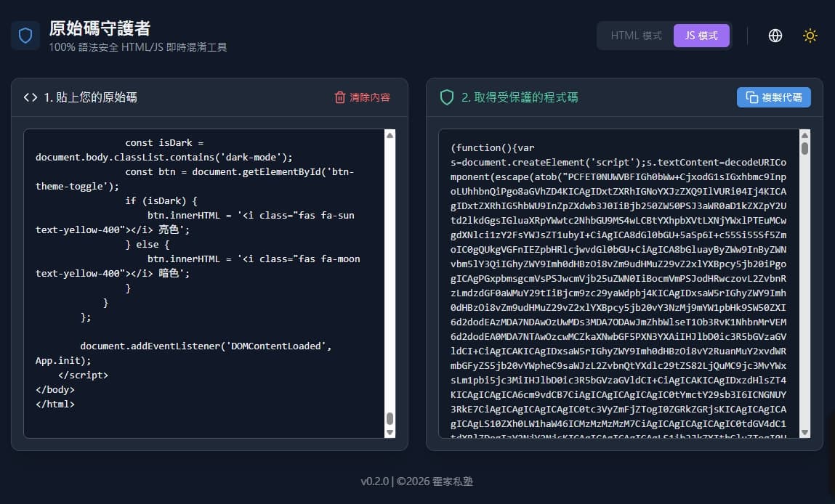Click the shield logo icon next to 原始碼守護者
Screen dimensions: 835x504
pyautogui.click(x=25, y=36)
